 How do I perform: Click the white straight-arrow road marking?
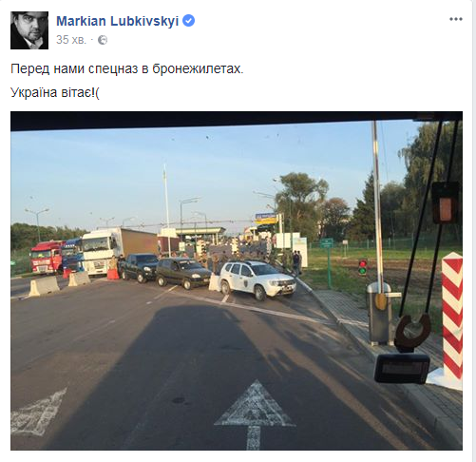(255, 414)
